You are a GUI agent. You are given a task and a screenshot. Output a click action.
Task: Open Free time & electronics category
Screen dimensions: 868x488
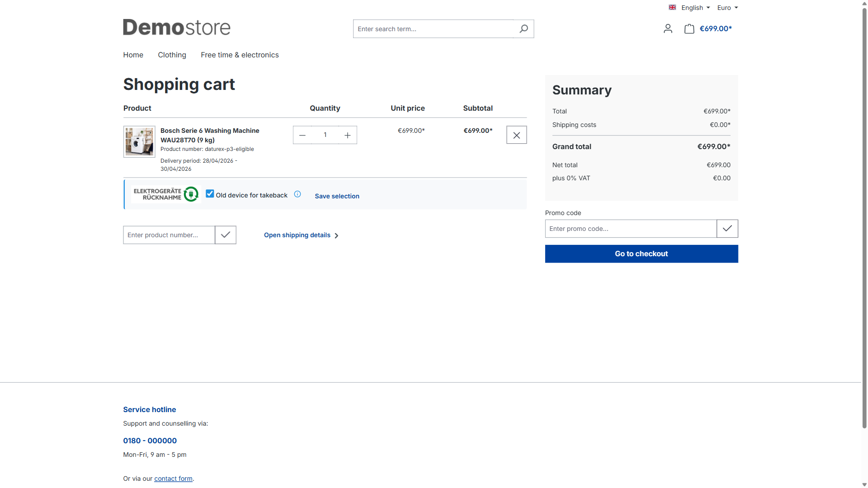[240, 55]
